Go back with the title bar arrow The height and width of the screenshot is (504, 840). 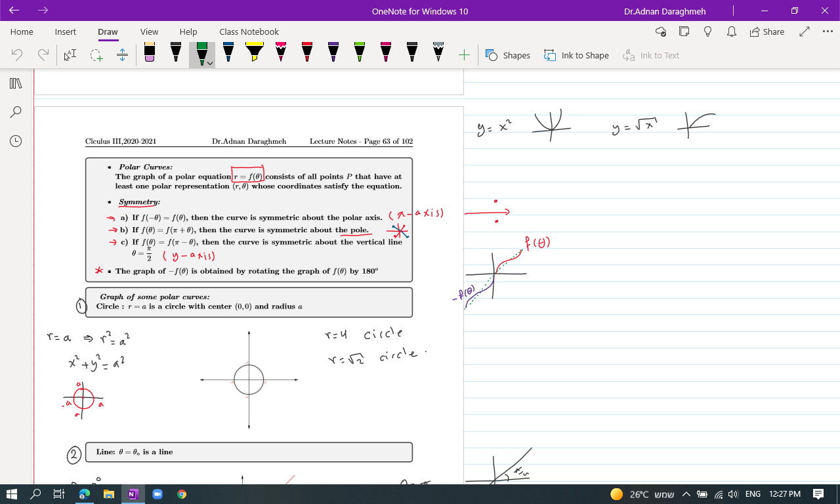(x=14, y=10)
